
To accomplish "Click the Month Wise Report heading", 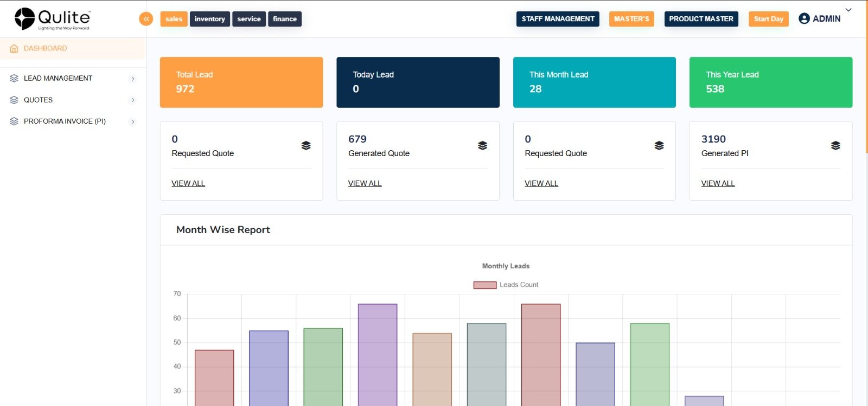I will pos(223,230).
